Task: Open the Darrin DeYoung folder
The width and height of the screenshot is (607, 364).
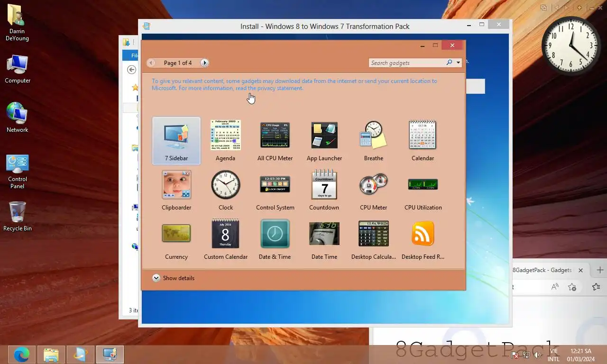Action: 18,22
